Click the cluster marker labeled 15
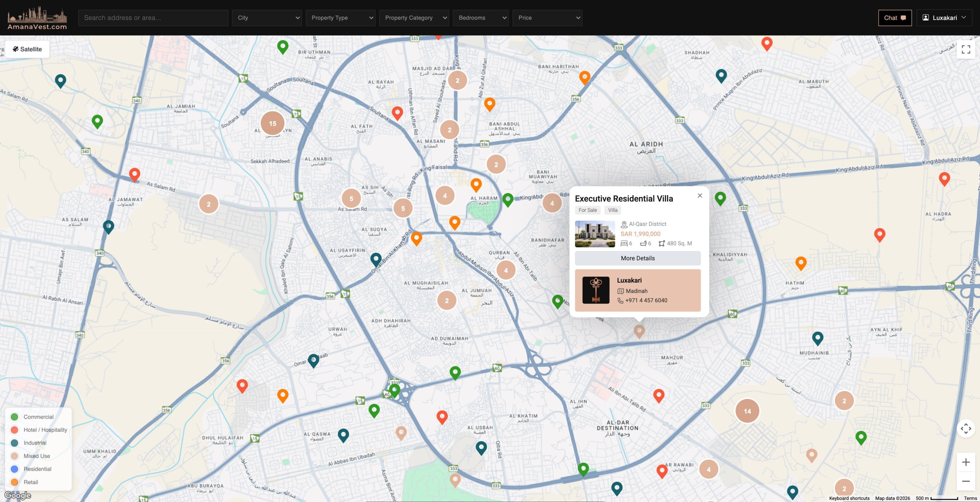980x502 pixels. coord(272,123)
